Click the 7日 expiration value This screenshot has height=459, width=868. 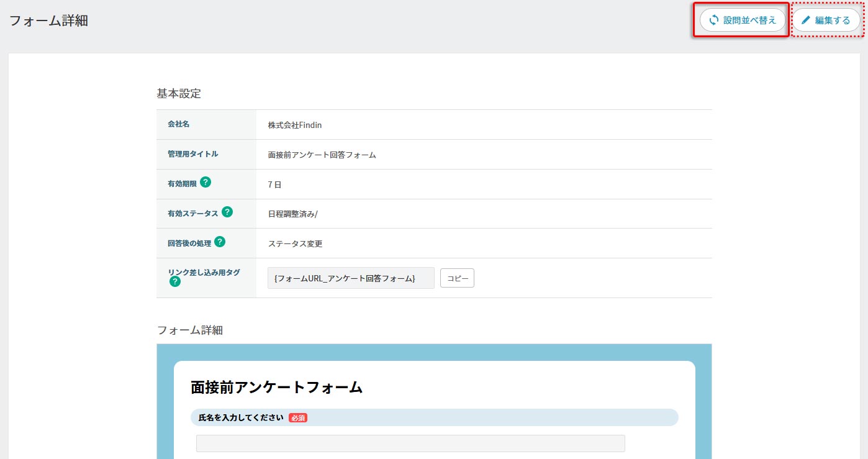(x=275, y=184)
